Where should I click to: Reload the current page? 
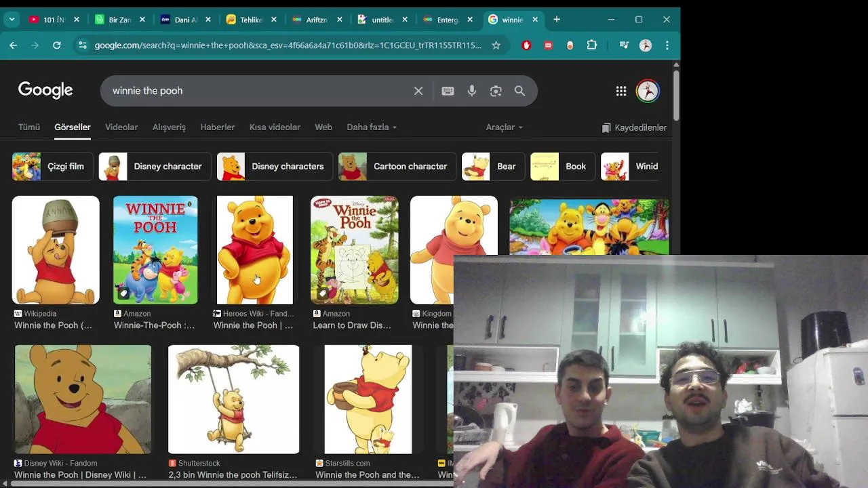point(57,45)
